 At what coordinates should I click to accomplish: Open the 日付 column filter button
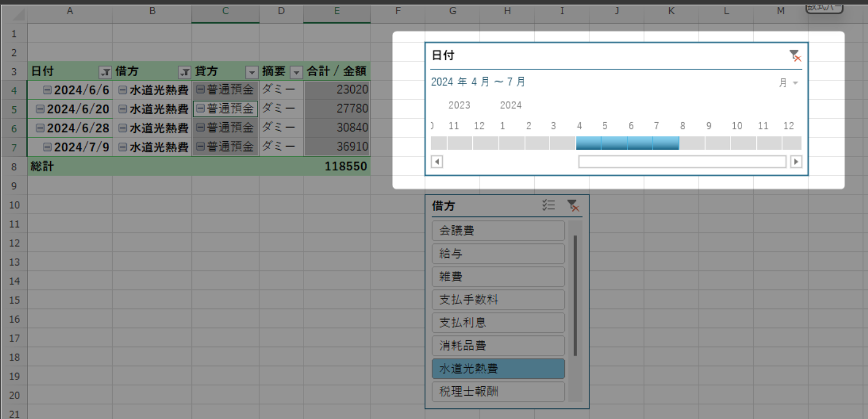click(105, 72)
